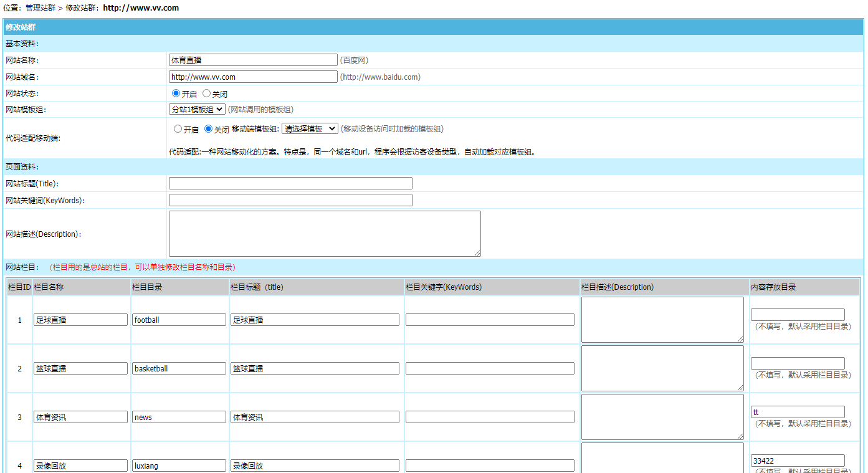Click the 栏目名称 field containing 足球直播
The height and width of the screenshot is (473, 868).
coord(80,319)
